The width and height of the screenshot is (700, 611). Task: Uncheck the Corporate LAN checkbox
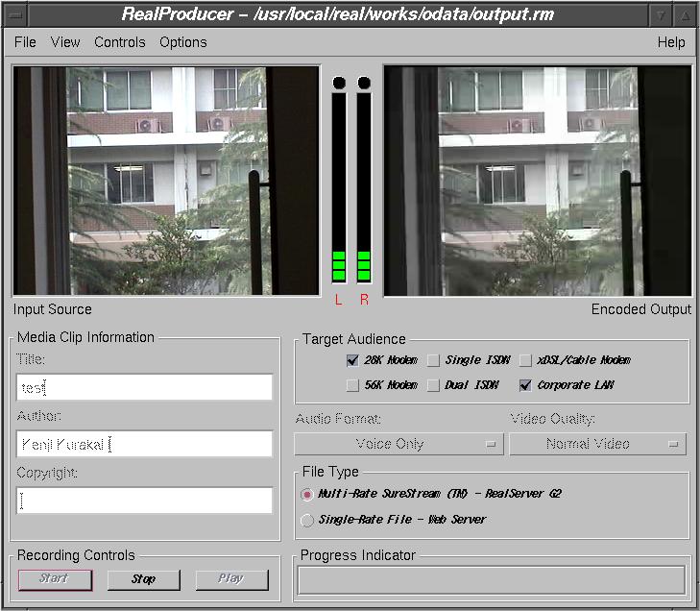coord(525,385)
